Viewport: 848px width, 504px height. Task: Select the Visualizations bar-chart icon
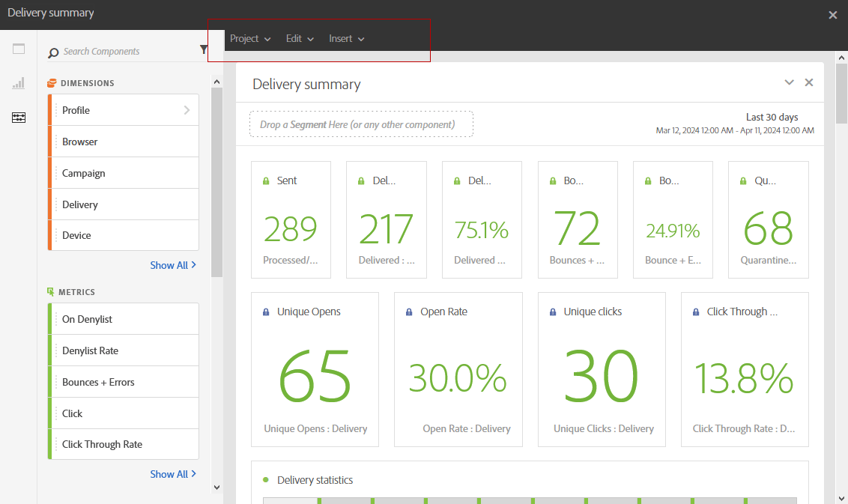point(18,82)
